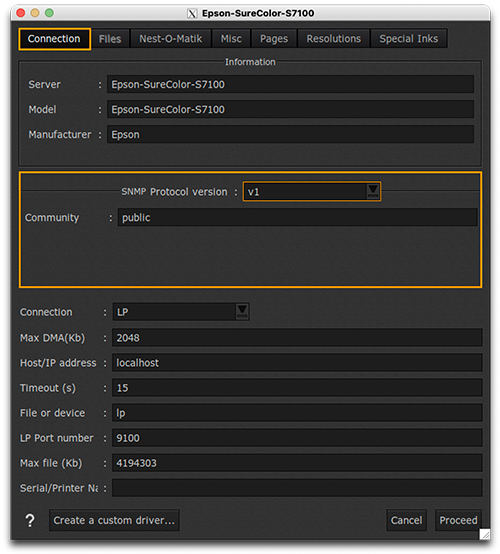Click the Proceed button
The width and height of the screenshot is (500, 554).
click(458, 520)
